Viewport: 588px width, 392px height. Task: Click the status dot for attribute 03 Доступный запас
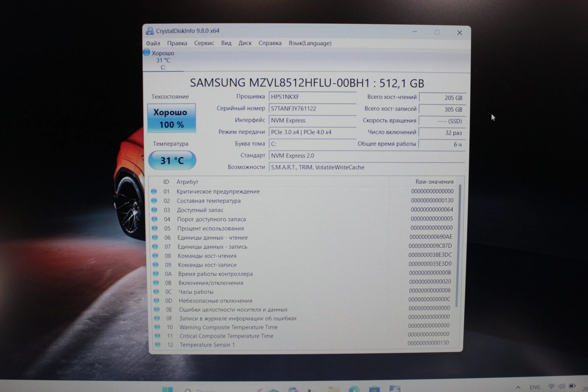click(154, 210)
